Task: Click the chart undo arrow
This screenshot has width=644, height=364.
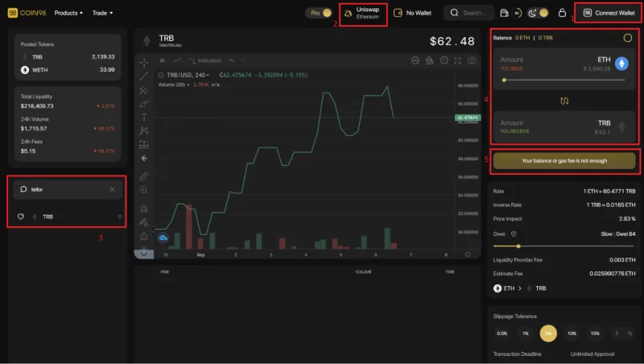Action: tap(232, 60)
